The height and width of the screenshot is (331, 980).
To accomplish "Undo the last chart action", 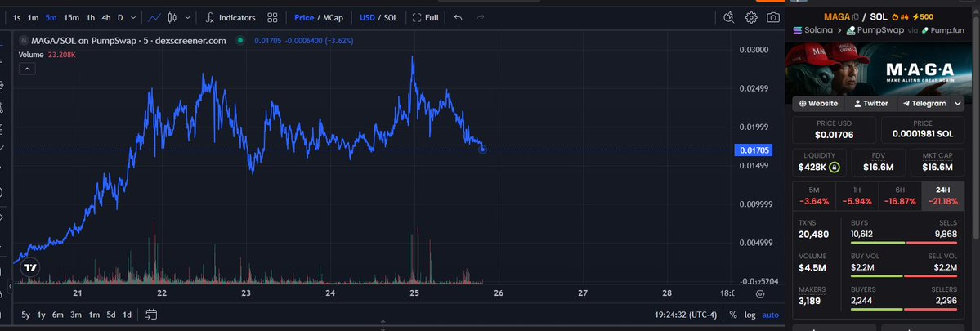I will (x=459, y=17).
